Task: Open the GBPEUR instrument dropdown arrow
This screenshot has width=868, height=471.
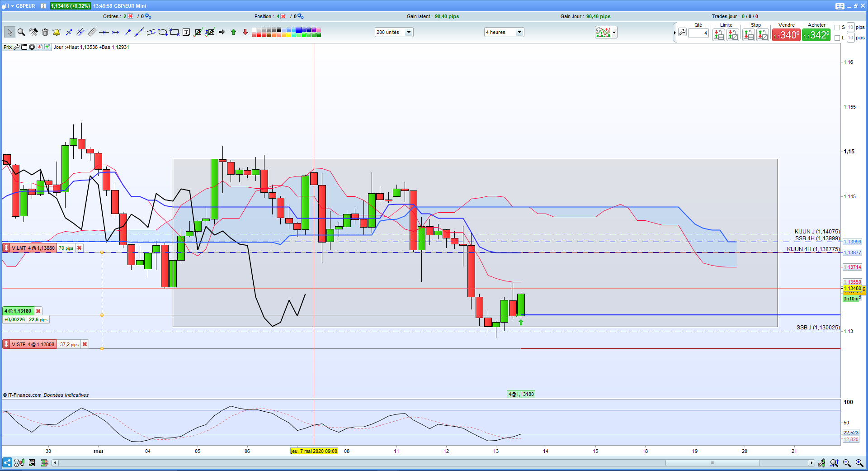Action: tap(12, 6)
